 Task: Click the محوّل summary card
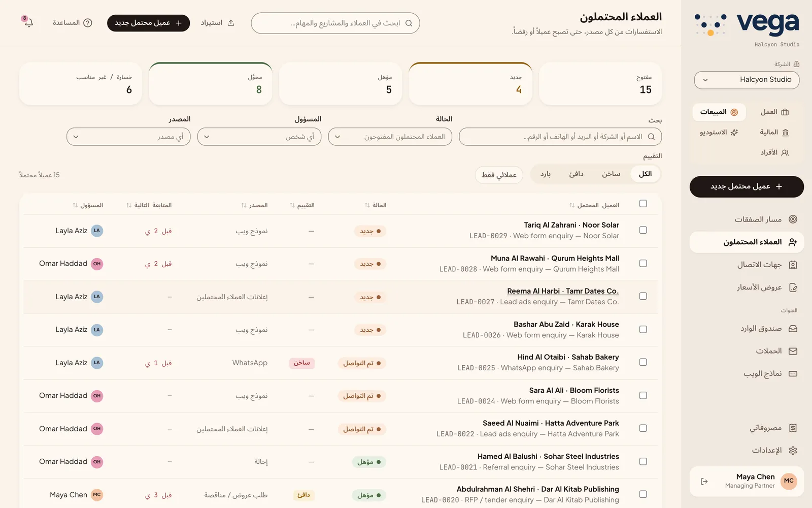point(211,84)
